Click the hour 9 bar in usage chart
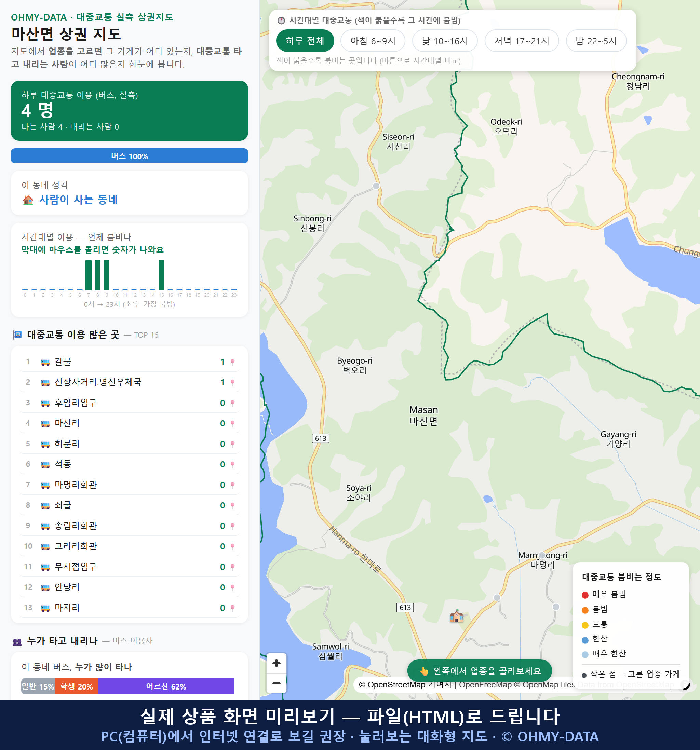The image size is (700, 750). coord(107,275)
